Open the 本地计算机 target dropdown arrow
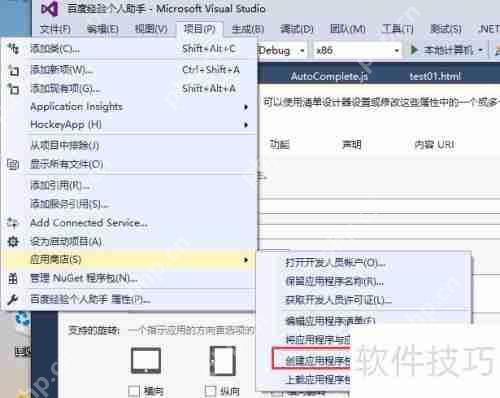The width and height of the screenshot is (500, 398). click(480, 50)
